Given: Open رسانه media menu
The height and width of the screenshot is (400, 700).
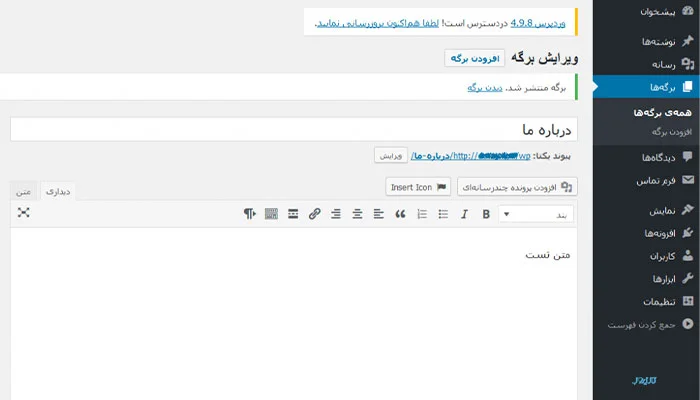Looking at the screenshot, I should tap(646, 64).
